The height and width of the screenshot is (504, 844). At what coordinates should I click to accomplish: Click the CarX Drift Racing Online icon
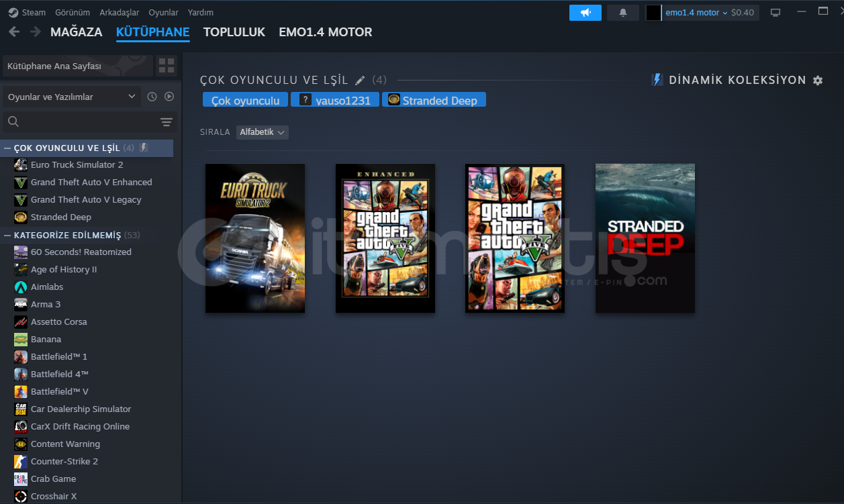(x=21, y=426)
